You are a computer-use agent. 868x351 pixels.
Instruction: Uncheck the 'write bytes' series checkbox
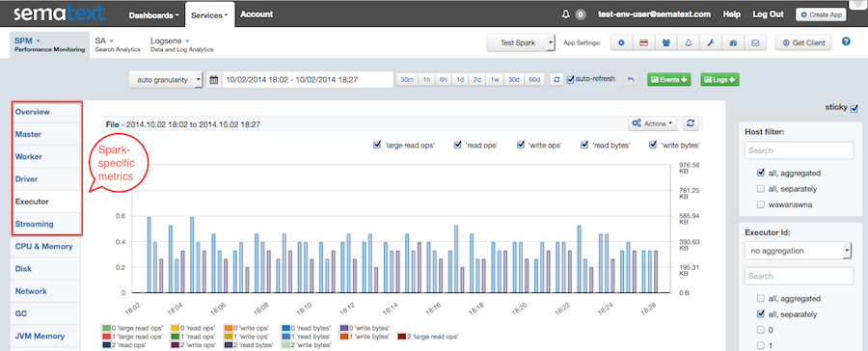[653, 145]
